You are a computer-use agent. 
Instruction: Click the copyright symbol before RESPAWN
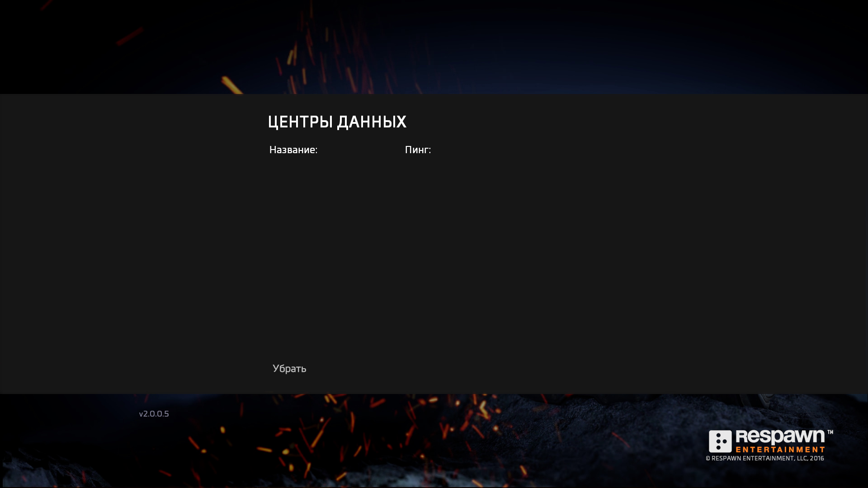click(x=708, y=459)
